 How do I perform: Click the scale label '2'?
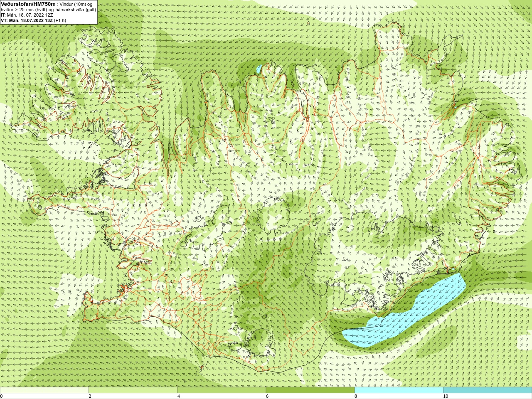click(x=90, y=396)
